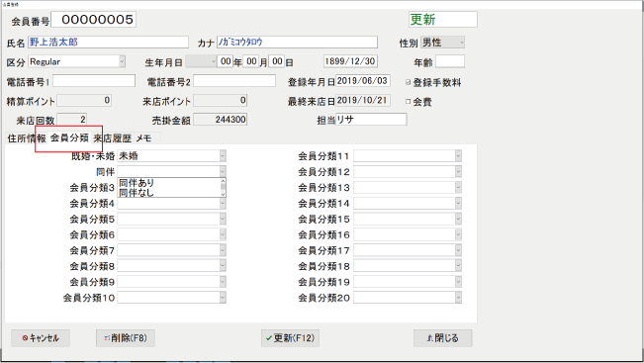Screen dimensions: 644x363
Task: Expand the 会員分類14 dropdown
Action: coord(458,204)
